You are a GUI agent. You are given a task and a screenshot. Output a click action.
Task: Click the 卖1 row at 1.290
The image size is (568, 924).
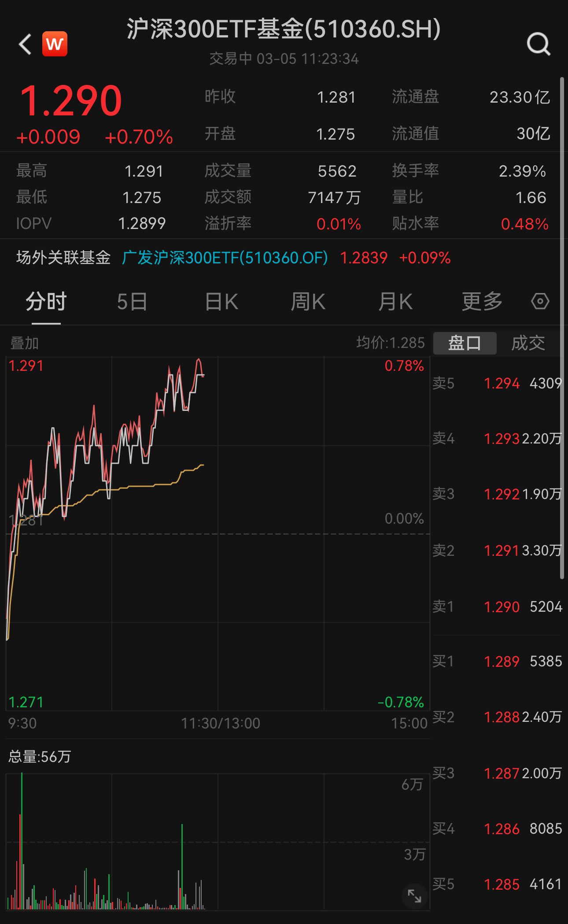pos(497,606)
